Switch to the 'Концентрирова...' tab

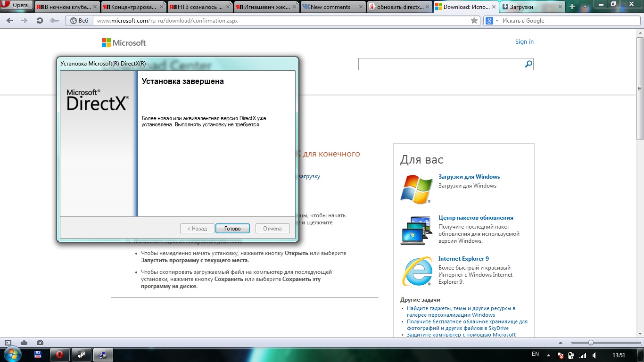tap(130, 7)
